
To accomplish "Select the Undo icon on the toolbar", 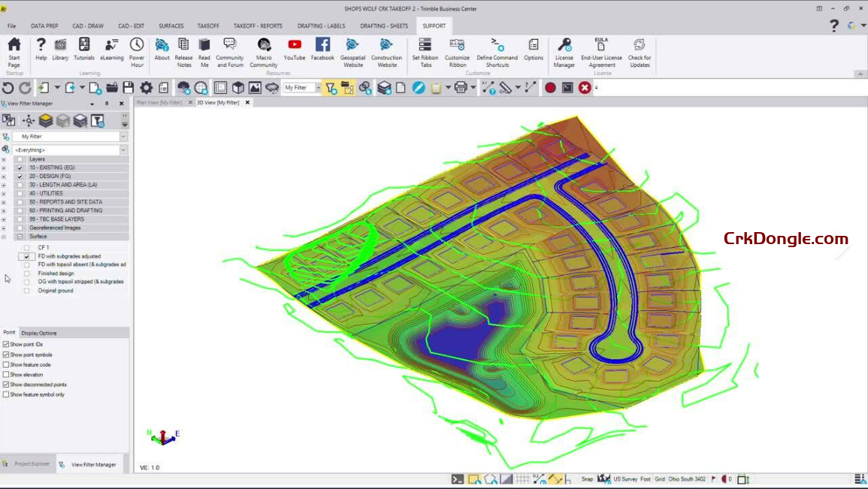I will [x=8, y=87].
